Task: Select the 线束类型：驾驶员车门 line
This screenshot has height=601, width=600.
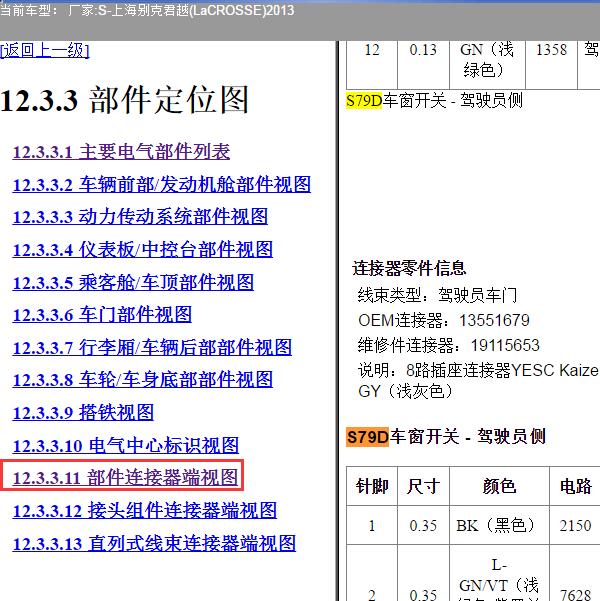Action: click(x=437, y=295)
